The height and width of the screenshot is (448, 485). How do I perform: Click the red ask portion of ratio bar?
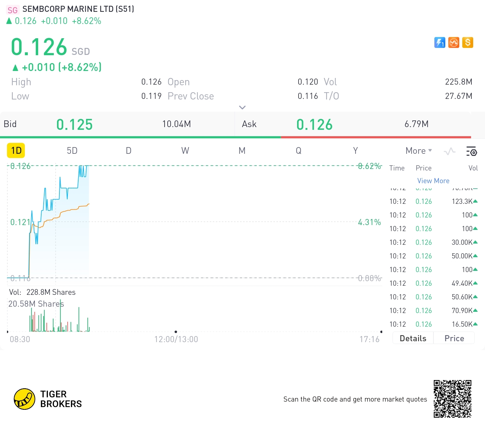tap(376, 137)
